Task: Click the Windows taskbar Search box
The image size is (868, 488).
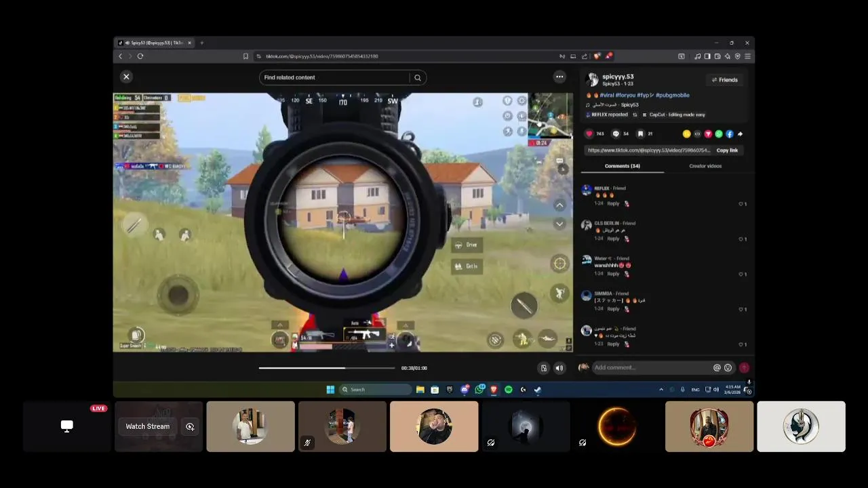Action: click(x=376, y=390)
